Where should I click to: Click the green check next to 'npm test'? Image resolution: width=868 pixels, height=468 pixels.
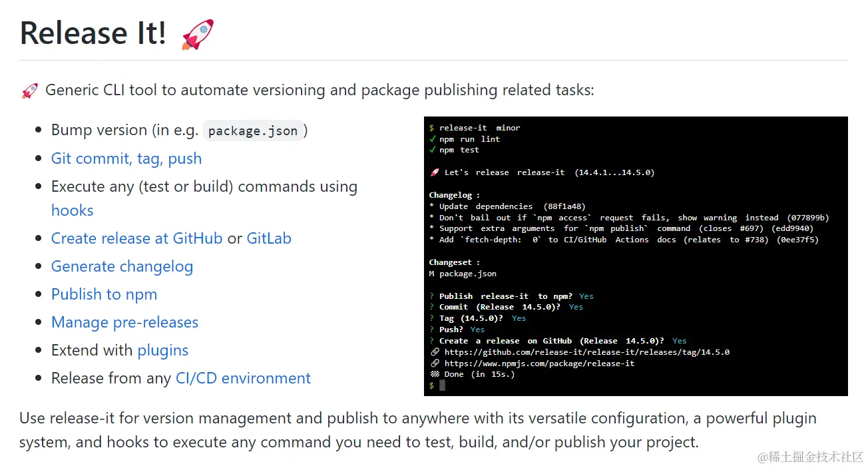pos(433,150)
